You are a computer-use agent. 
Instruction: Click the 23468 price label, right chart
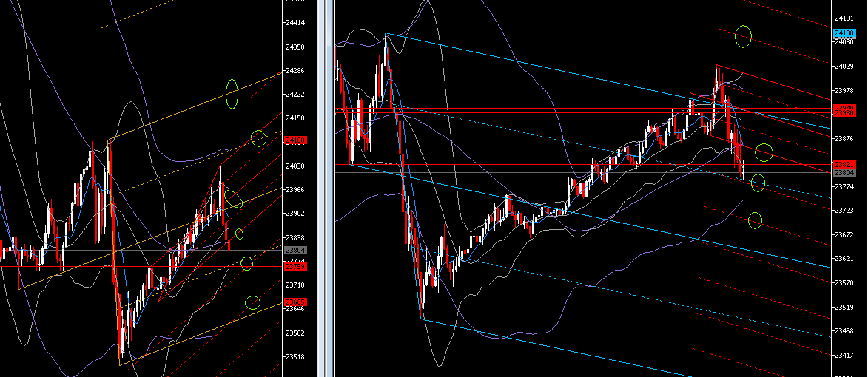845,330
